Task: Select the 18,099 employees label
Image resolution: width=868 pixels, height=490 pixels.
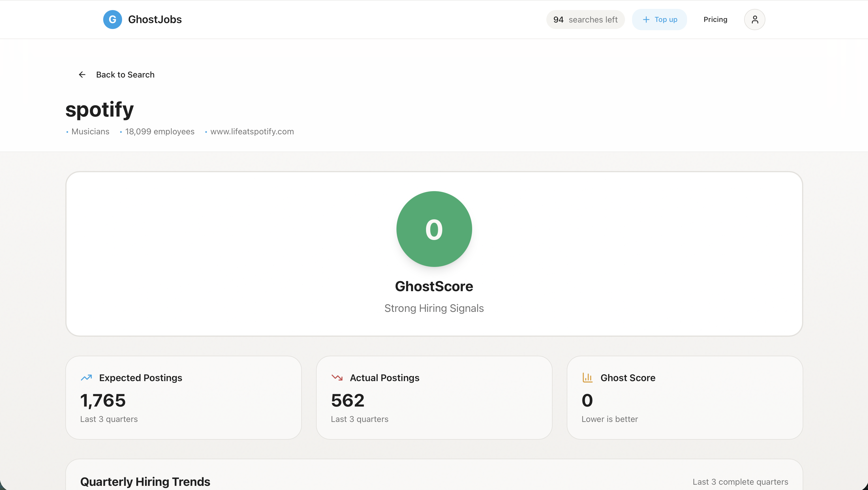Action: click(159, 131)
